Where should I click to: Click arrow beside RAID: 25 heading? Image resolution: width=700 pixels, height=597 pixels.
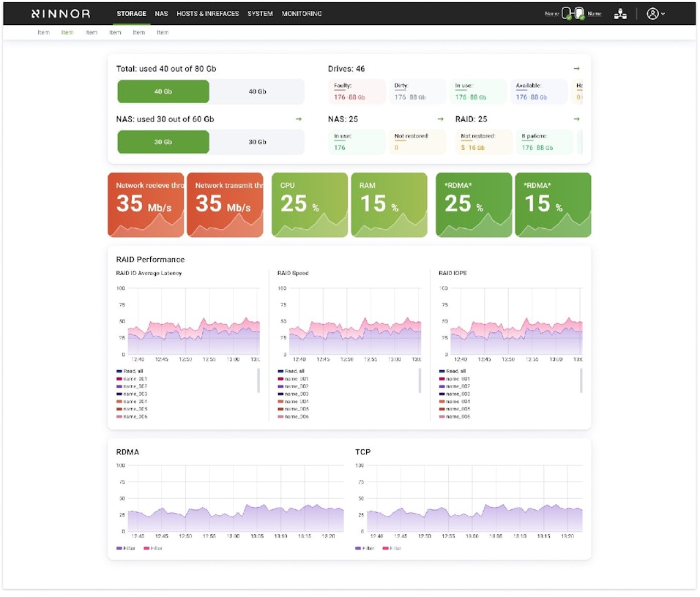[x=576, y=119]
